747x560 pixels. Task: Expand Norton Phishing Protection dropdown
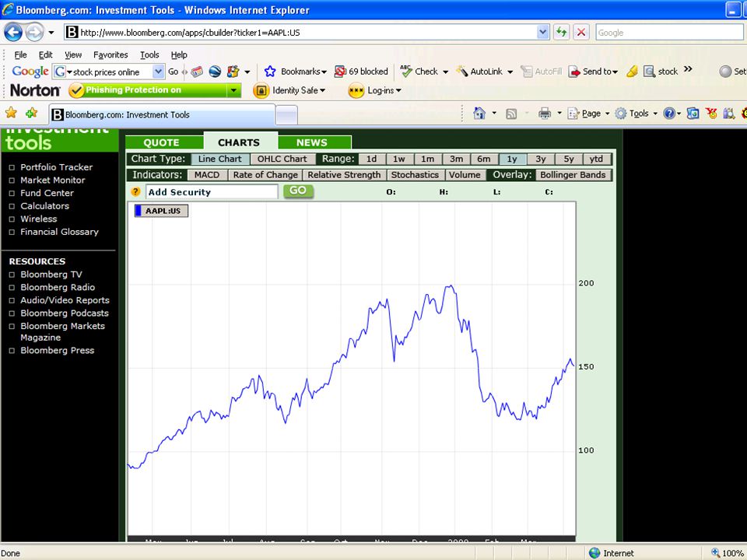(233, 90)
